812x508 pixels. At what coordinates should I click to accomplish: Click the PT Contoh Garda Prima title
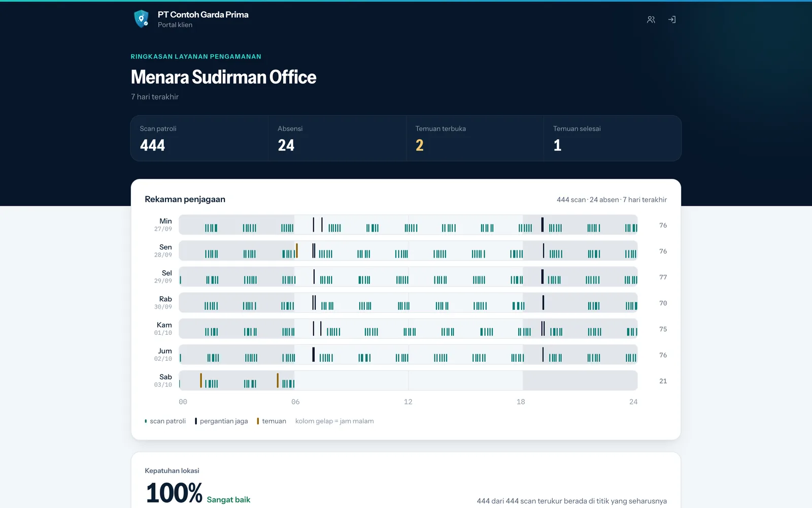[x=203, y=15]
